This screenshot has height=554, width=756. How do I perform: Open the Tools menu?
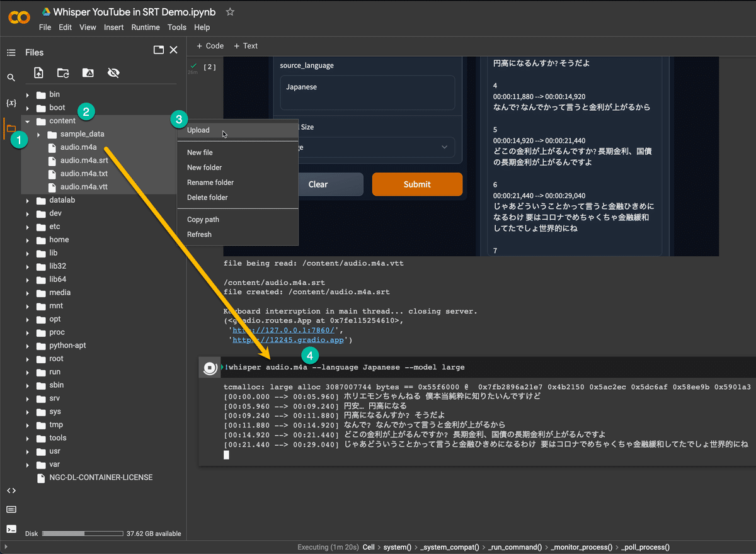(x=177, y=28)
